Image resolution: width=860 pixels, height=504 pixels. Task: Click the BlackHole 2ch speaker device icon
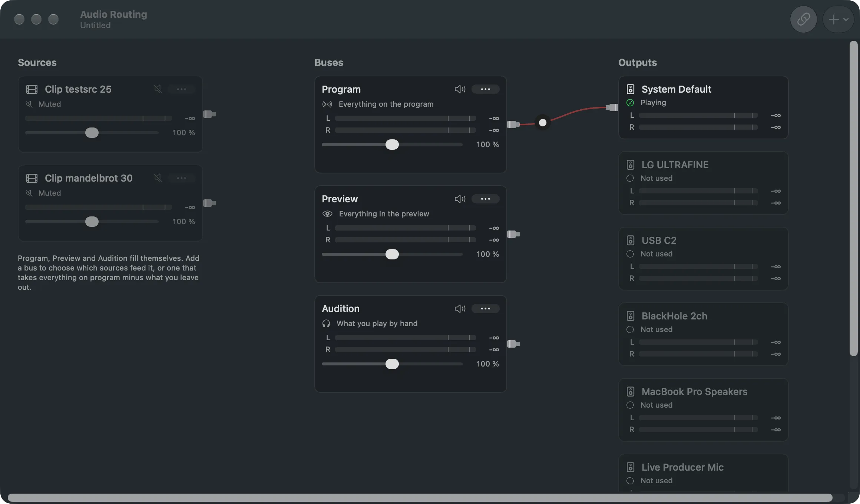(631, 316)
